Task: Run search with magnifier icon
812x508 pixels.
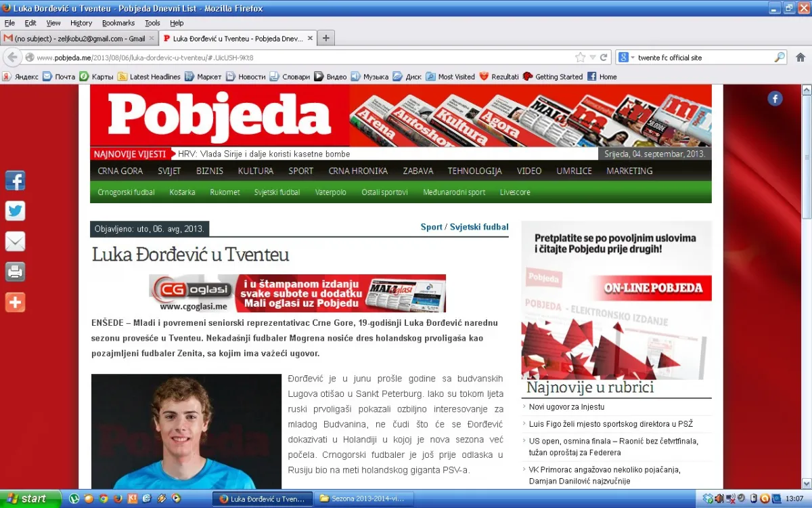Action: pos(780,58)
